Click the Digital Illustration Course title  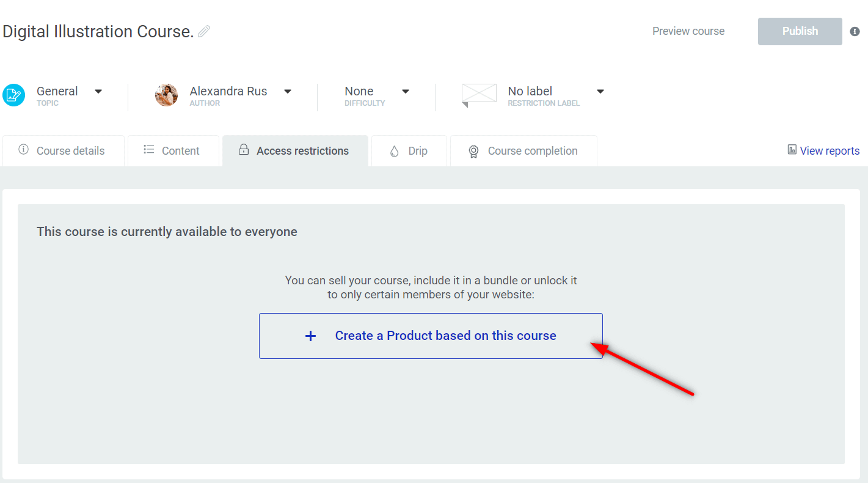[x=98, y=31]
